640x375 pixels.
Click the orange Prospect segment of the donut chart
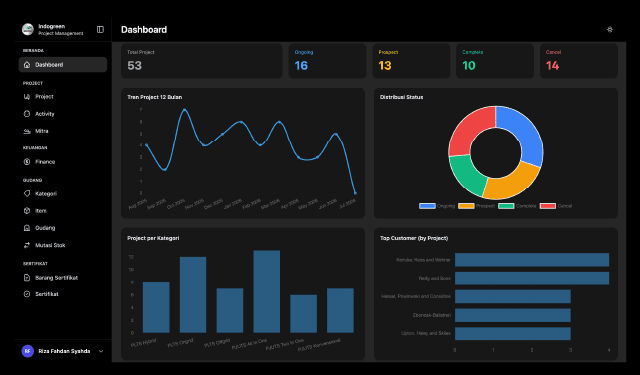[512, 184]
